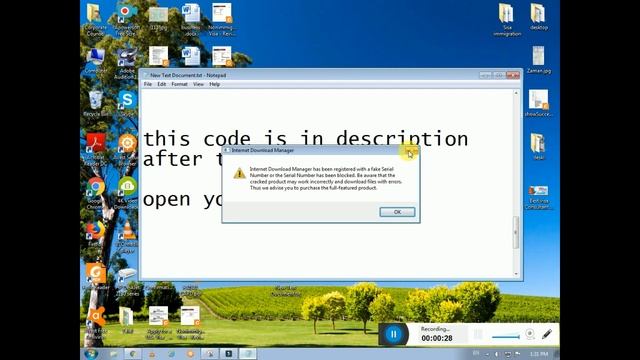Open File Explorer from the taskbar
640x360 pixels.
[114, 354]
